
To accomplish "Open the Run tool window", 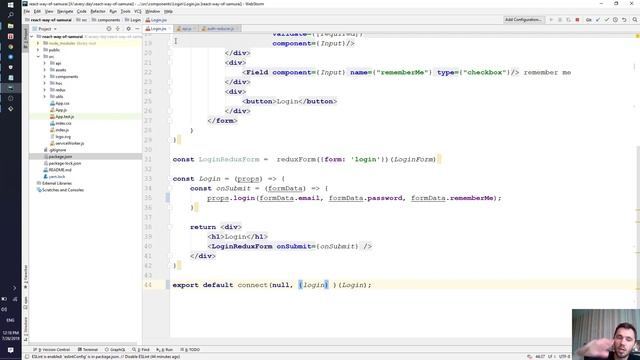I will click(x=165, y=350).
